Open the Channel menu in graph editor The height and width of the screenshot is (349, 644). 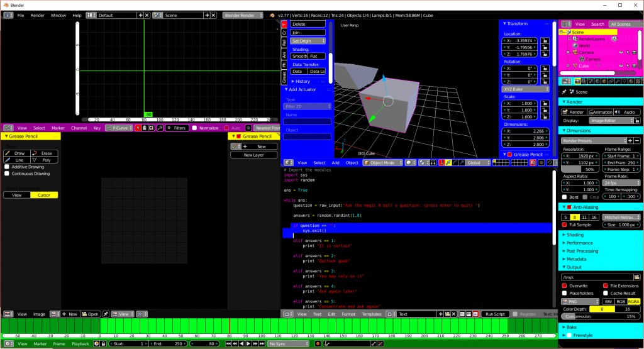[79, 128]
